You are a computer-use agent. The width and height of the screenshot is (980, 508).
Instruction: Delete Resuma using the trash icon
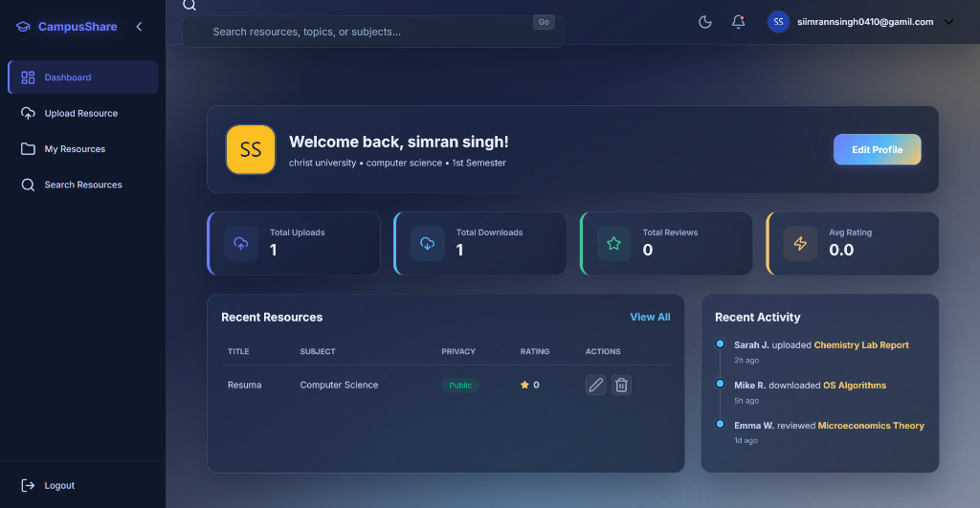(621, 385)
